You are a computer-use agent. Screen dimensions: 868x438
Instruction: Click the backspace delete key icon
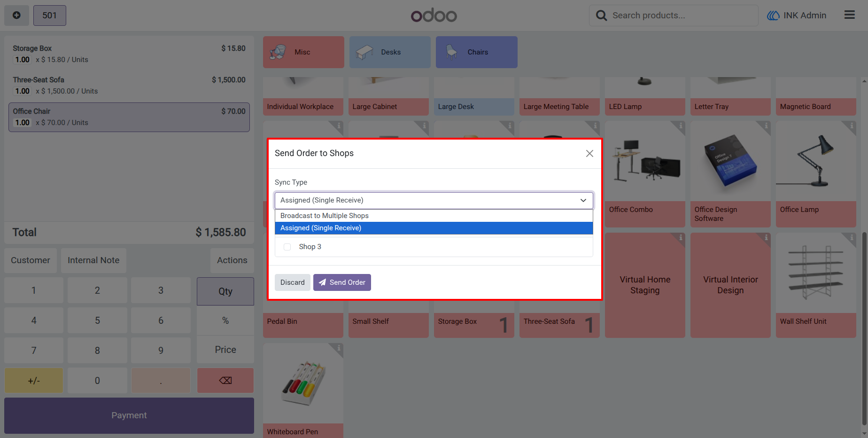click(x=225, y=380)
